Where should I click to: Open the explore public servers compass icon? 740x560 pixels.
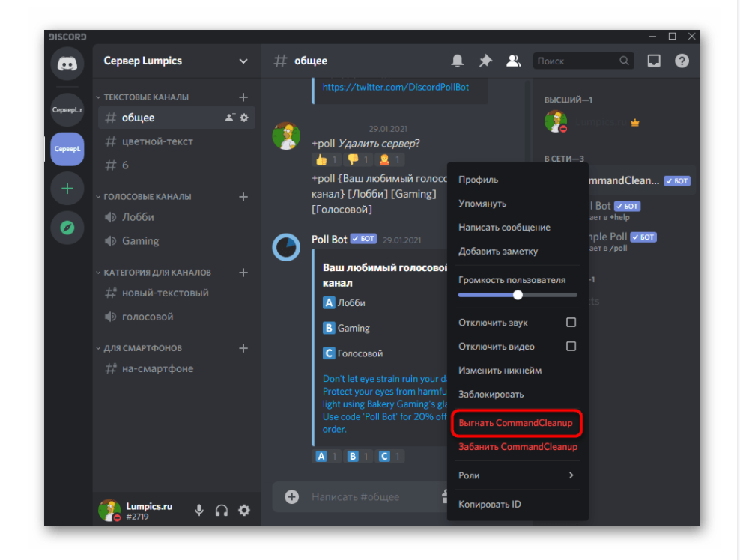(67, 228)
